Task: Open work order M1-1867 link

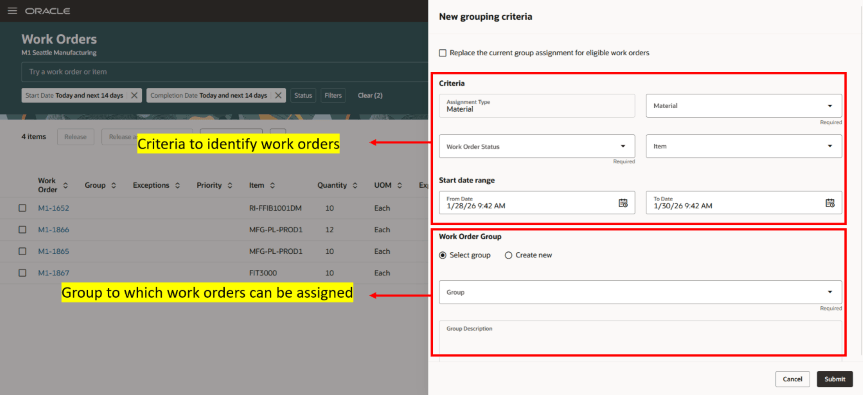Action: click(53, 272)
